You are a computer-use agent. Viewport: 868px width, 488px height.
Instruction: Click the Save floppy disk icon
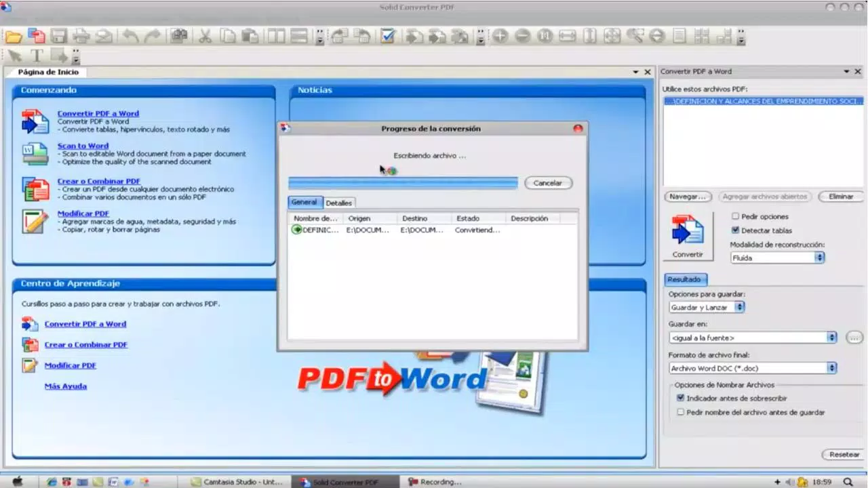[59, 36]
